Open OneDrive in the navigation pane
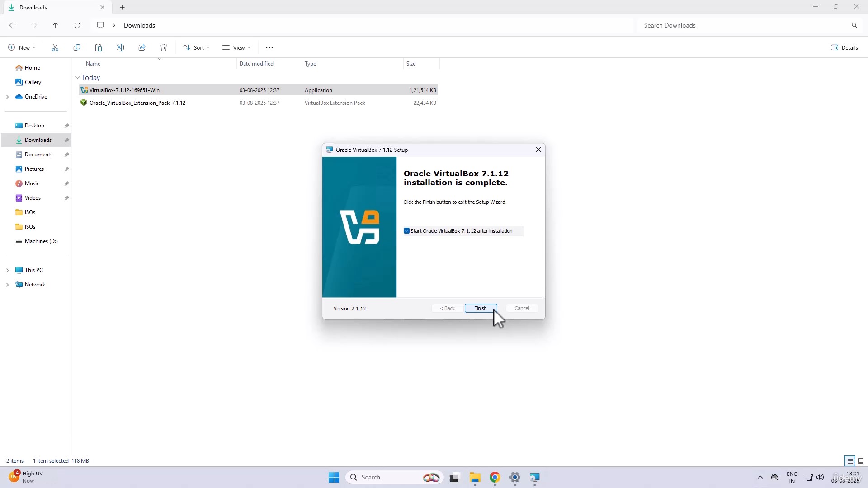 pos(36,97)
